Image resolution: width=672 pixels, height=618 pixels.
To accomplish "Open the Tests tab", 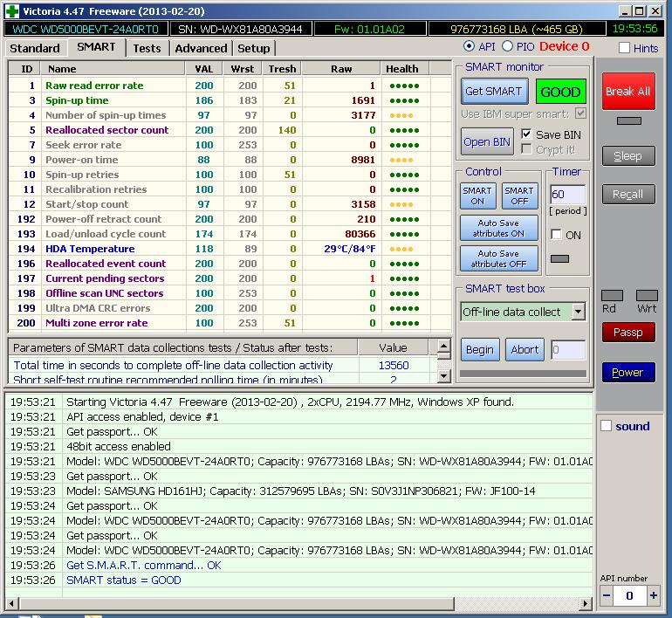I will pos(147,48).
